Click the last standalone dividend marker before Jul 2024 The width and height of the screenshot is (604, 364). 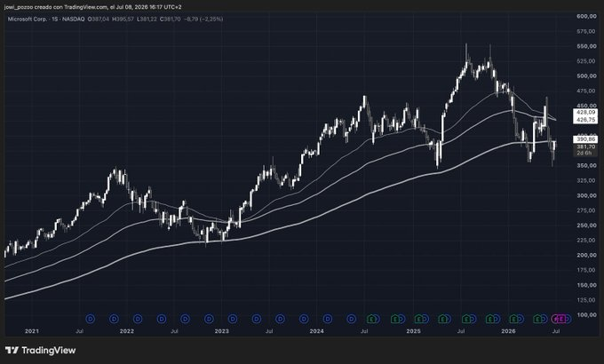(x=352, y=319)
